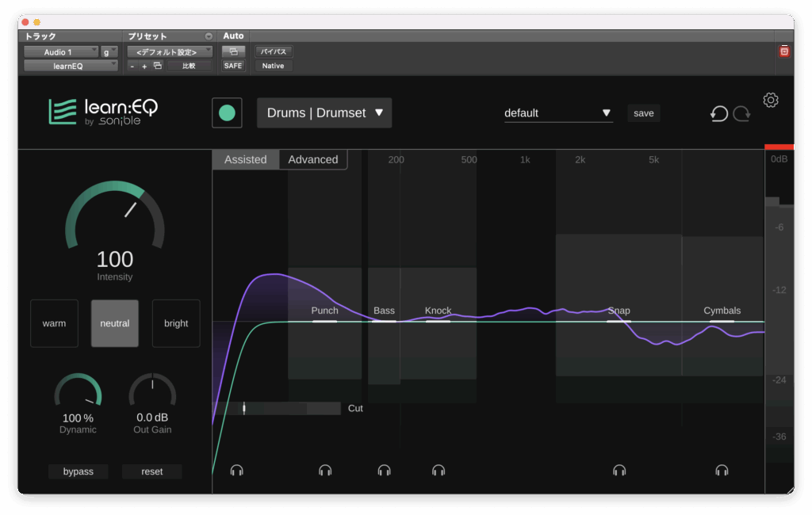Screen dimensions: 812x515
Task: Select the neutral tonal style
Action: click(x=115, y=323)
